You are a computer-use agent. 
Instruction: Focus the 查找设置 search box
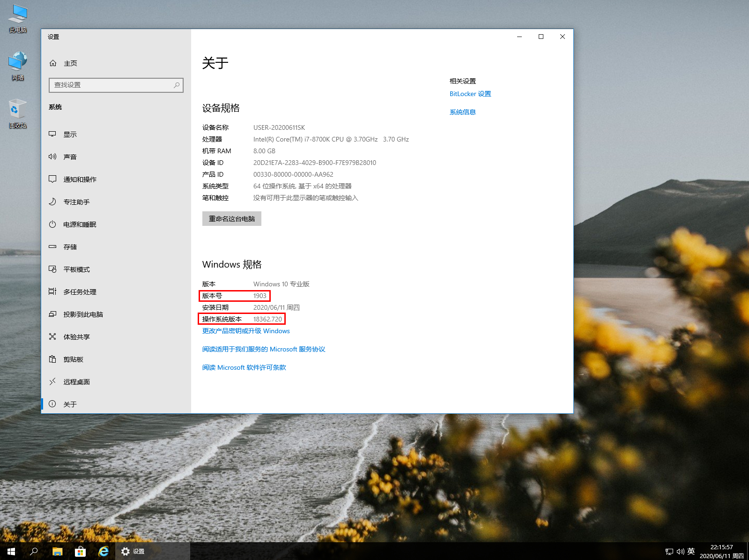pyautogui.click(x=116, y=85)
